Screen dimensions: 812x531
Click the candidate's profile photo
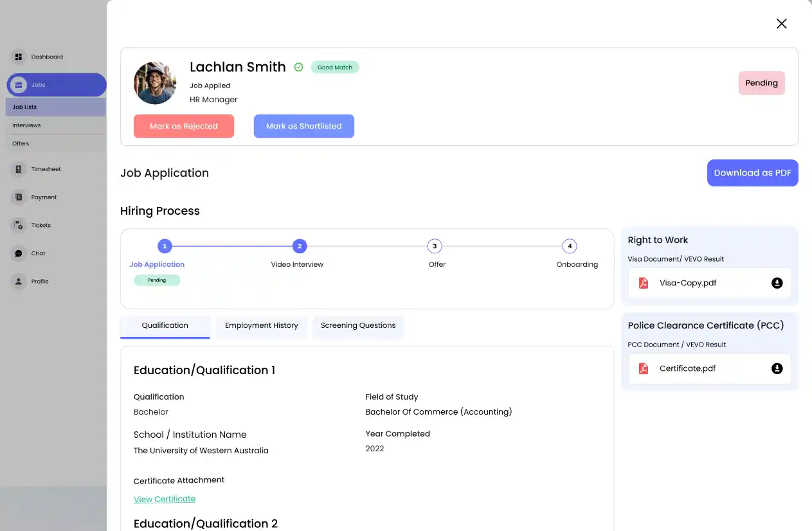[155, 83]
